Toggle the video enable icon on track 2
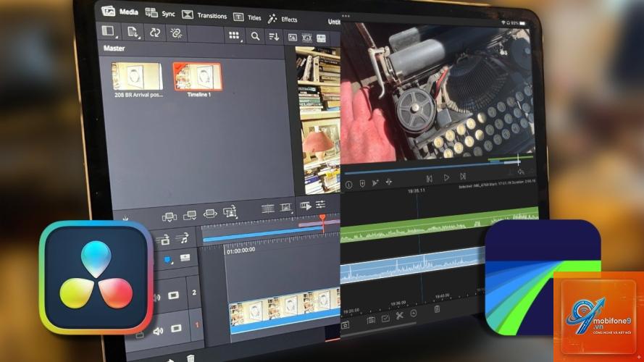Screen dimensions: 644x362 tap(173, 295)
